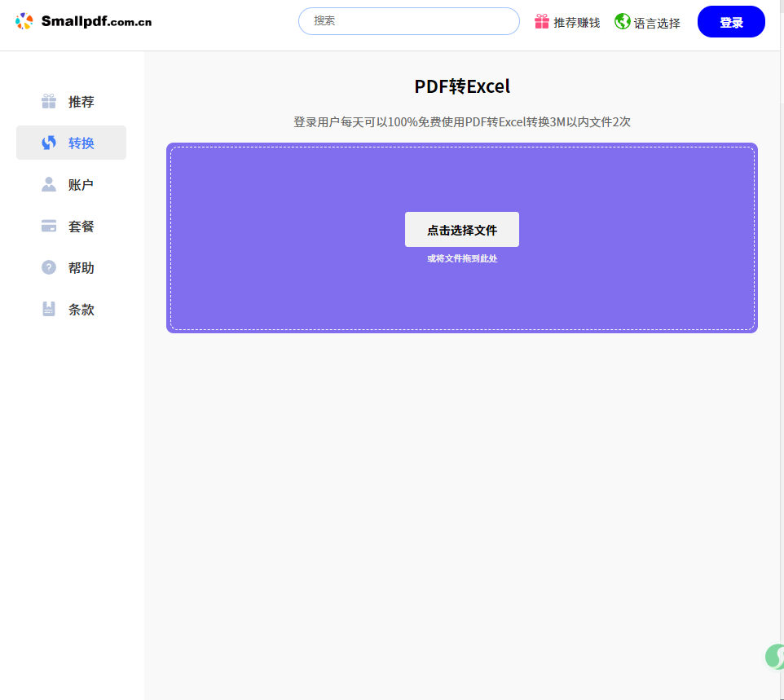Open the 推荐赚钱 link
This screenshot has height=700, width=784.
[x=576, y=23]
